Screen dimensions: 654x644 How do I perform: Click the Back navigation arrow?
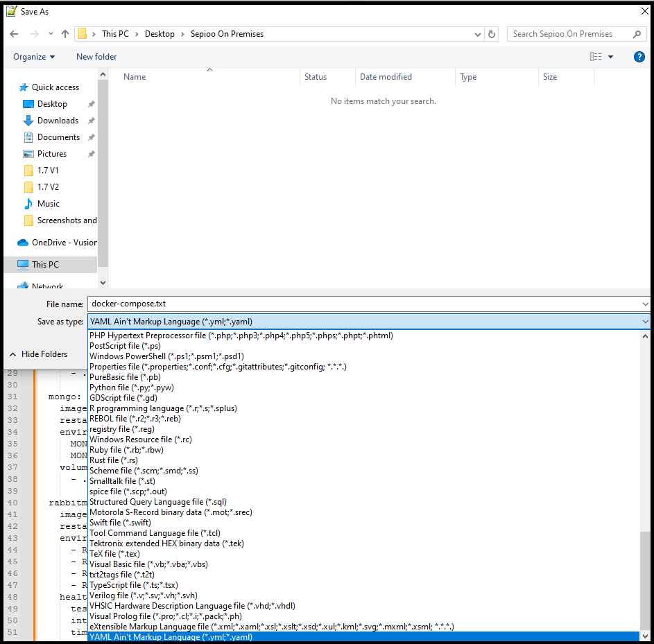pyautogui.click(x=15, y=34)
